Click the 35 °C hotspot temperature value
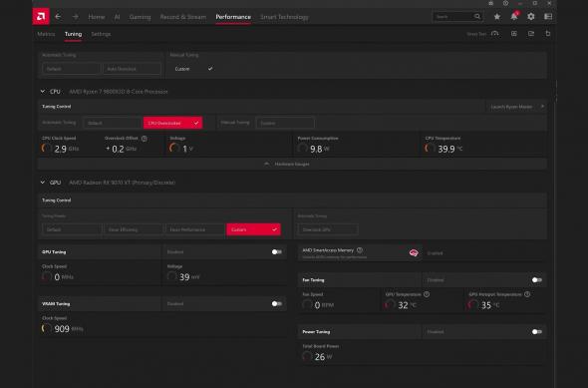Viewport: 588px width, 388px height. (x=490, y=305)
